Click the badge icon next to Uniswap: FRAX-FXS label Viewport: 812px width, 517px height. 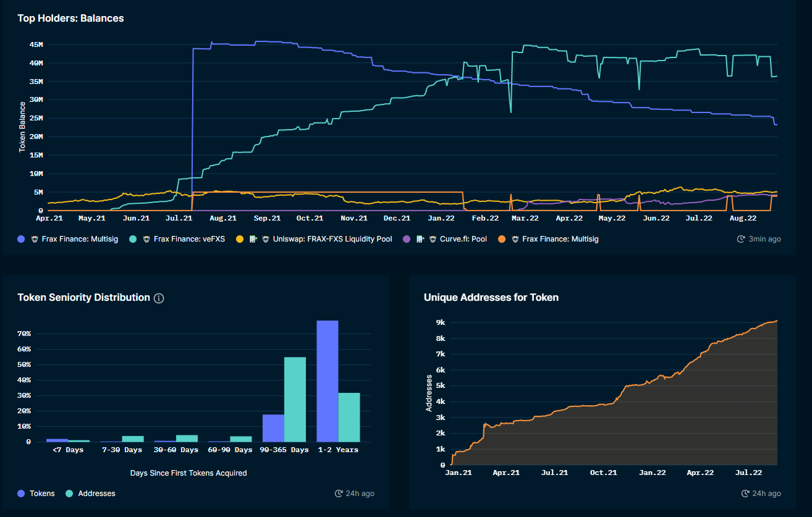[x=265, y=239]
